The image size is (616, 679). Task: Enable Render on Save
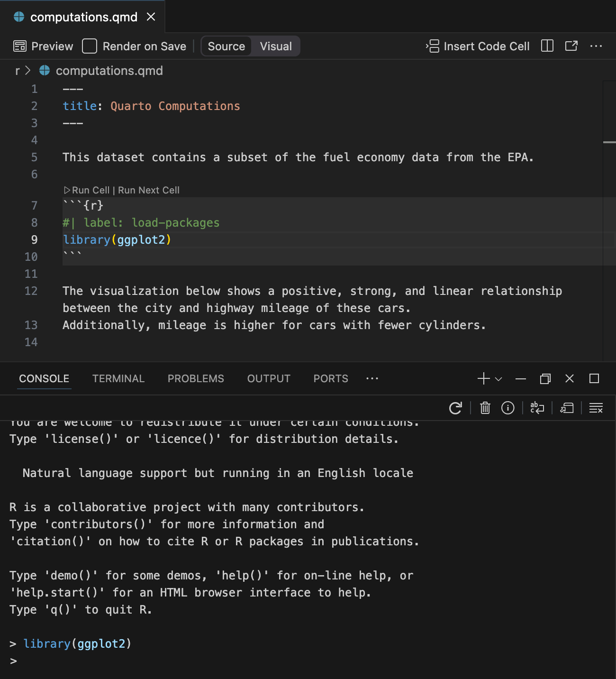click(x=89, y=46)
